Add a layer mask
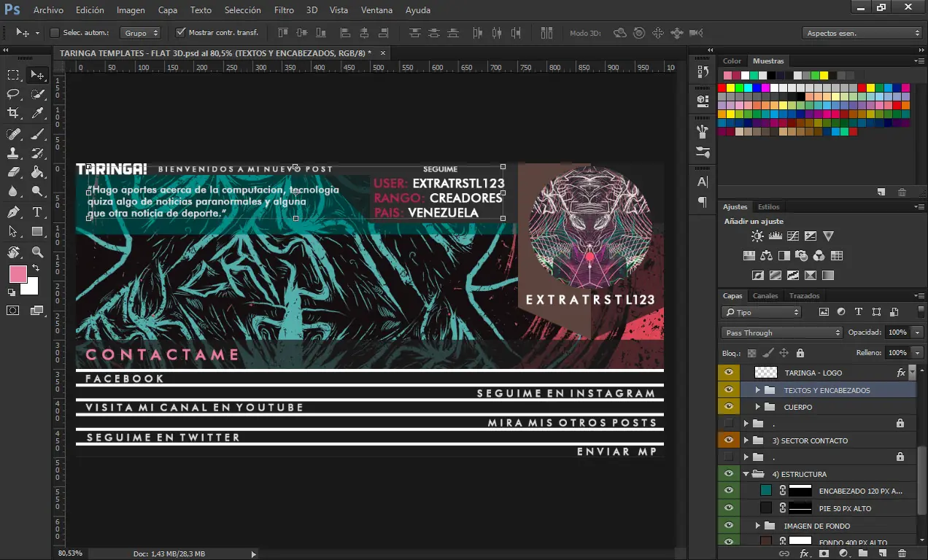 824,553
